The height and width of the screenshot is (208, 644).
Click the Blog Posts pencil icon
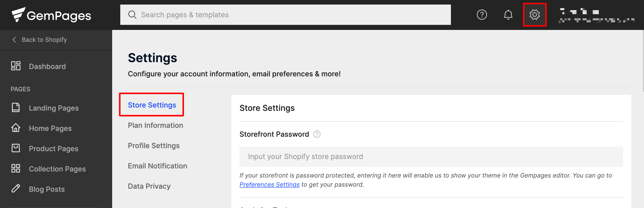(x=16, y=188)
